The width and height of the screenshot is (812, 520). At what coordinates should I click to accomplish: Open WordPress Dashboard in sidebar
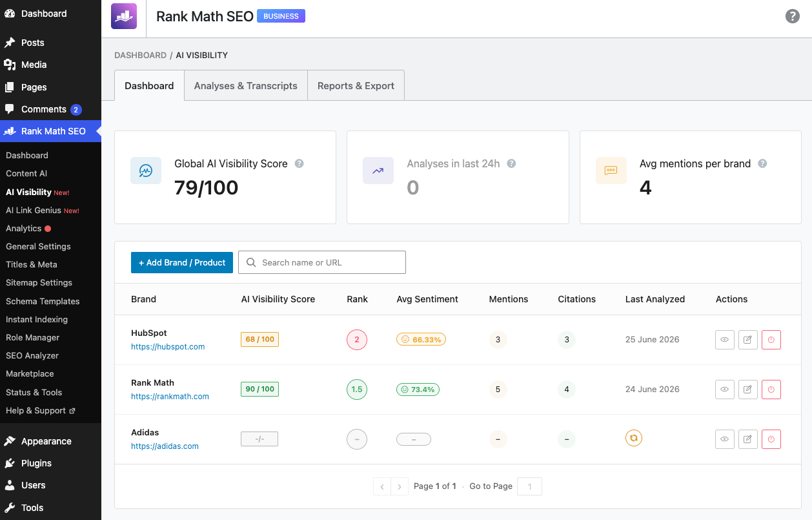tap(50, 14)
